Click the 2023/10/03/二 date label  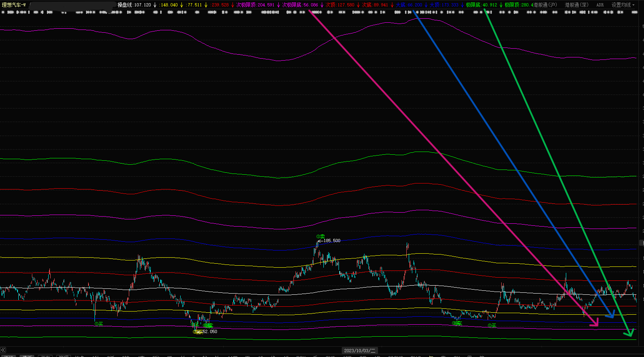360,351
